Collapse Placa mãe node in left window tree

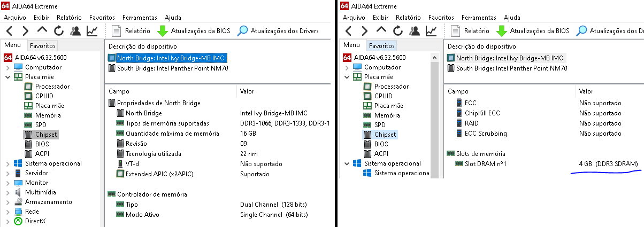tap(7, 77)
